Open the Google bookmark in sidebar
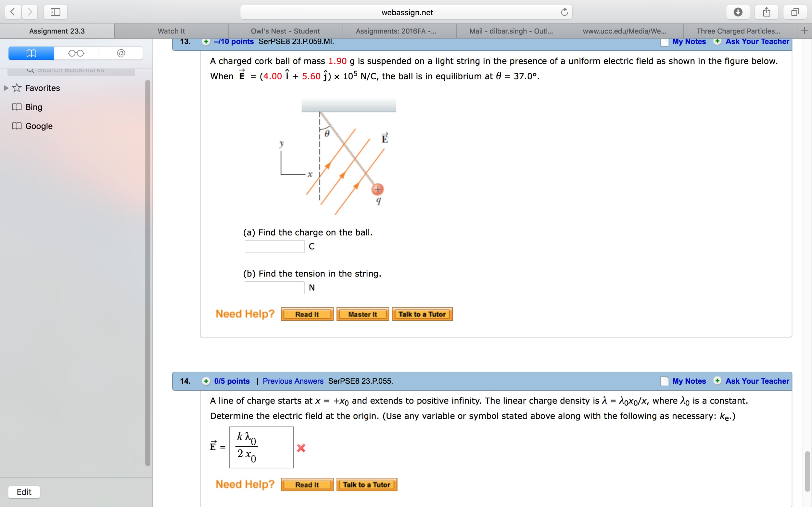Viewport: 812px width, 507px height. (39, 126)
